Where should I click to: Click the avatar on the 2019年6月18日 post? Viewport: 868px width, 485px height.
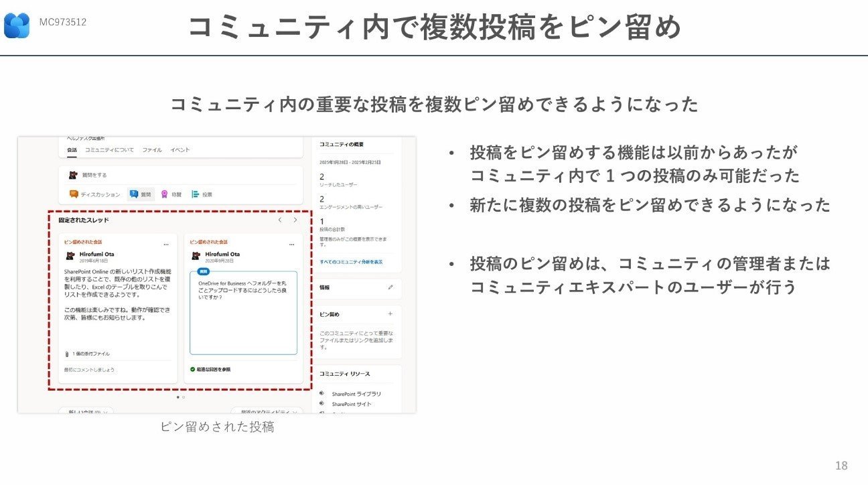point(70,256)
